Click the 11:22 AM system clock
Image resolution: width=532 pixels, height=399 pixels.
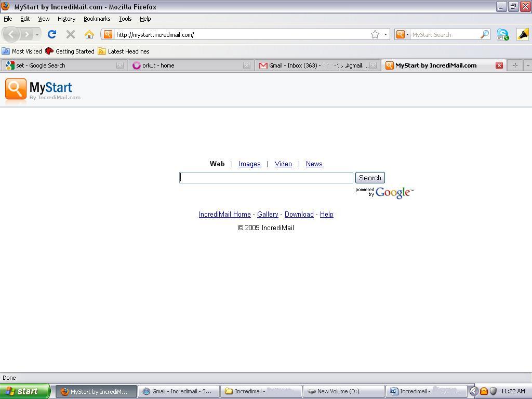pyautogui.click(x=513, y=391)
